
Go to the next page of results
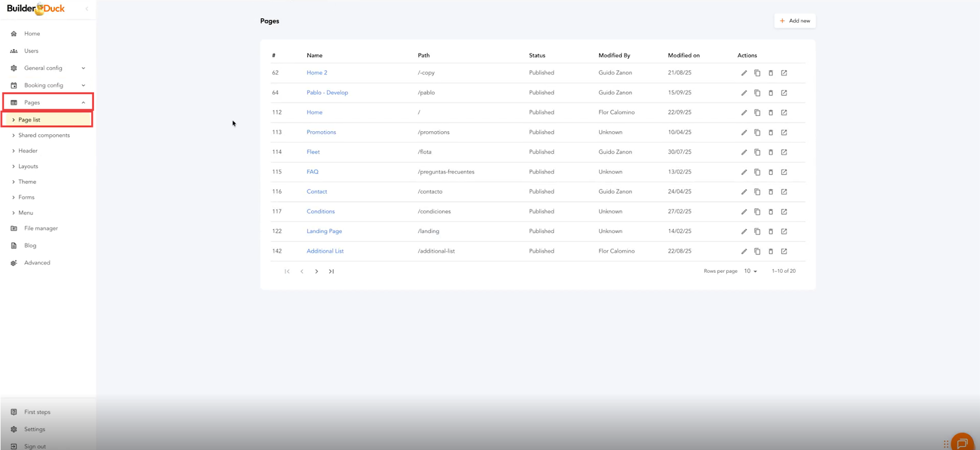point(317,272)
